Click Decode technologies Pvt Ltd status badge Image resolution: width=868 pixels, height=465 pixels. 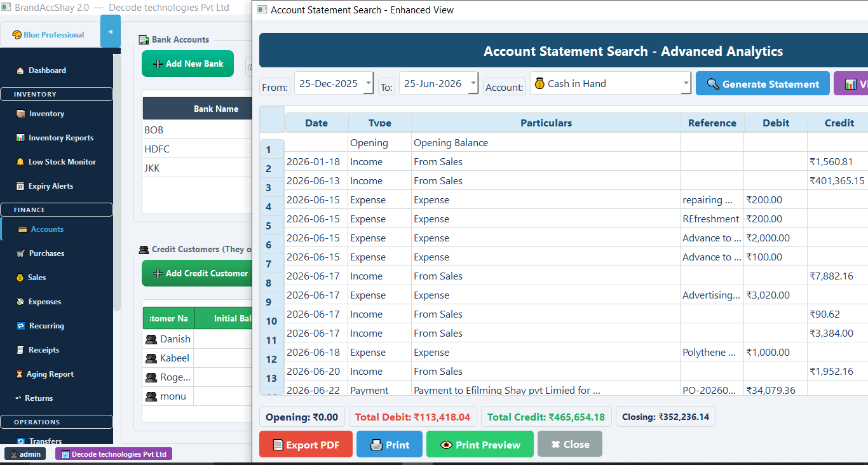[x=114, y=454]
